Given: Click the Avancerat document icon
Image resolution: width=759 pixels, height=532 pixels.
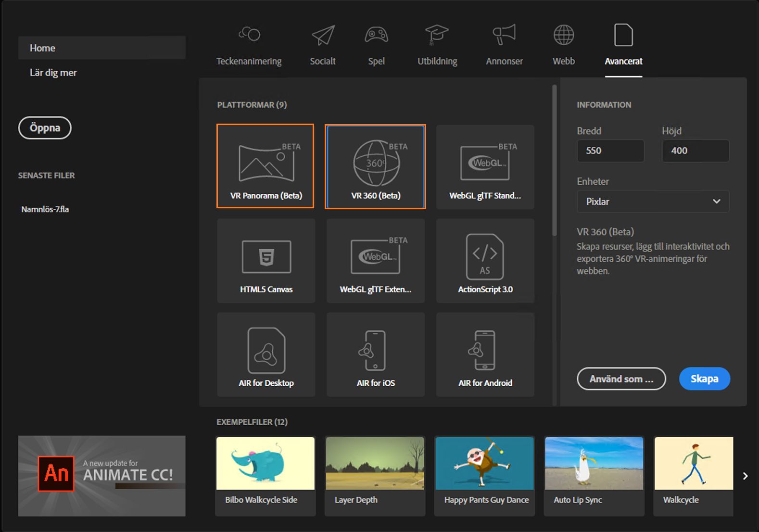Looking at the screenshot, I should point(623,35).
